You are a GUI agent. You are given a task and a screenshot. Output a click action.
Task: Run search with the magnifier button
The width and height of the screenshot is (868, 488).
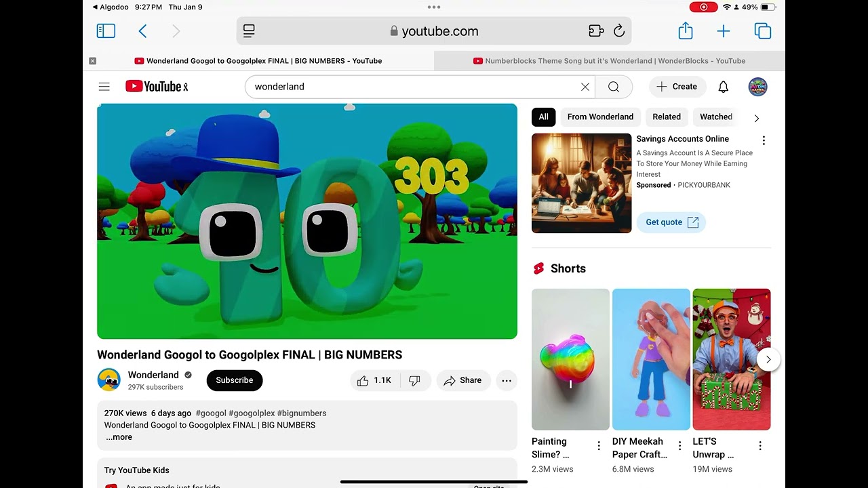point(614,87)
